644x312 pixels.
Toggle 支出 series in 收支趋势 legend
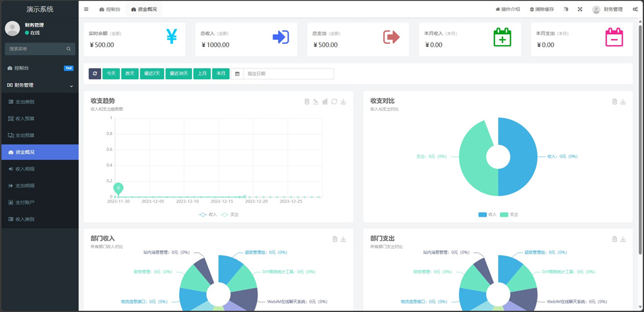tap(229, 215)
